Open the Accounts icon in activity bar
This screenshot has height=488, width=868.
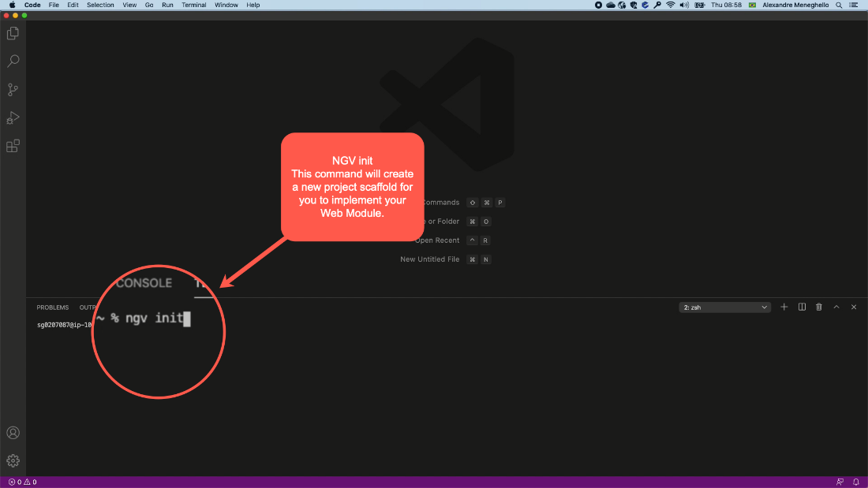pos(13,433)
